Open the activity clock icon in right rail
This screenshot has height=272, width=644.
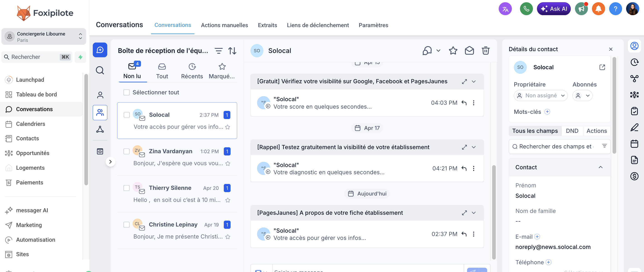(634, 62)
